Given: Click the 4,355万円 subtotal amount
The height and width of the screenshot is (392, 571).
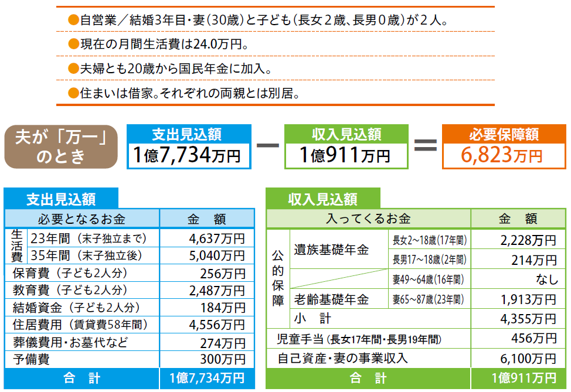Looking at the screenshot, I should pyautogui.click(x=518, y=319).
